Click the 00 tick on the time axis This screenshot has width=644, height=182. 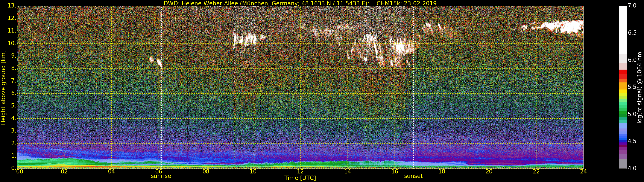[20, 172]
